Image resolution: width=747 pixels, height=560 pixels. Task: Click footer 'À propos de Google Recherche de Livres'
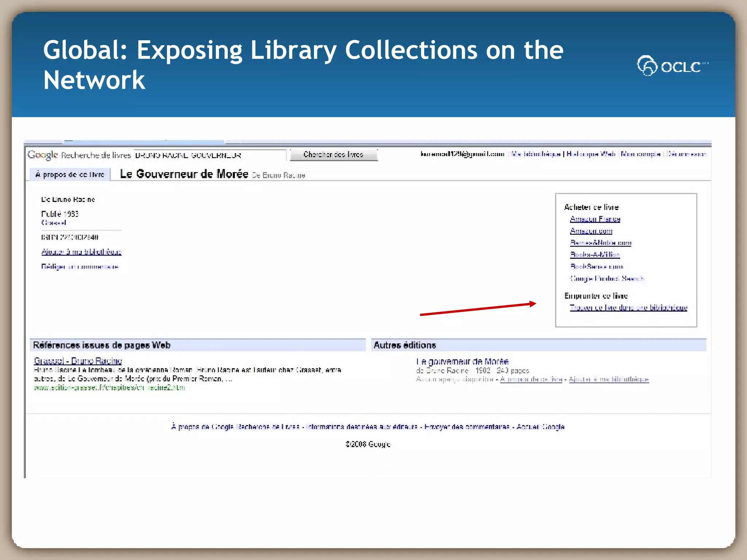[235, 427]
